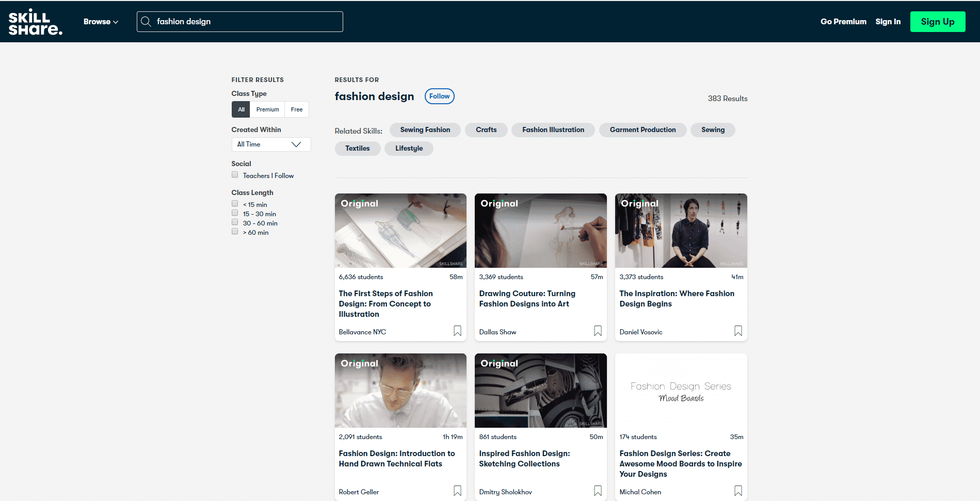Click the Sewing Fashion related skill
This screenshot has height=501, width=980.
(x=425, y=130)
